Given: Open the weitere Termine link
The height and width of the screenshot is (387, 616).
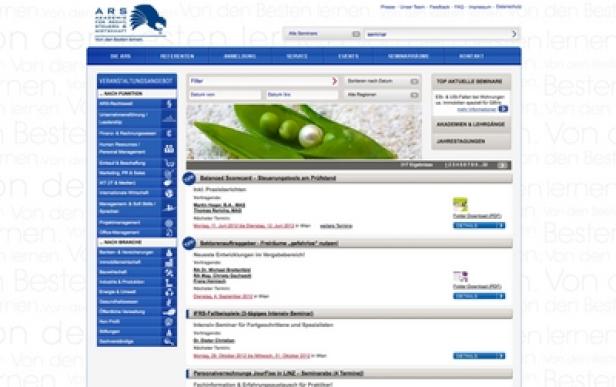Looking at the screenshot, I should (336, 226).
